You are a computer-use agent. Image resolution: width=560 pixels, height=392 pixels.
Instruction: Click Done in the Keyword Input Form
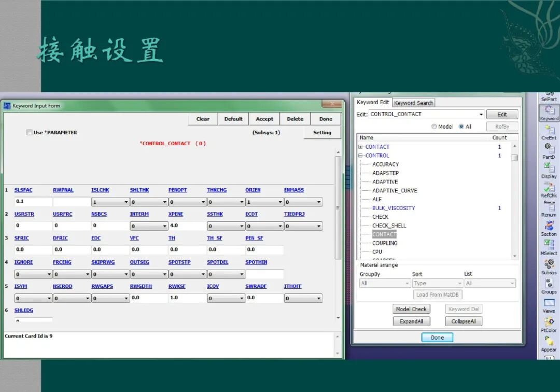pos(325,119)
